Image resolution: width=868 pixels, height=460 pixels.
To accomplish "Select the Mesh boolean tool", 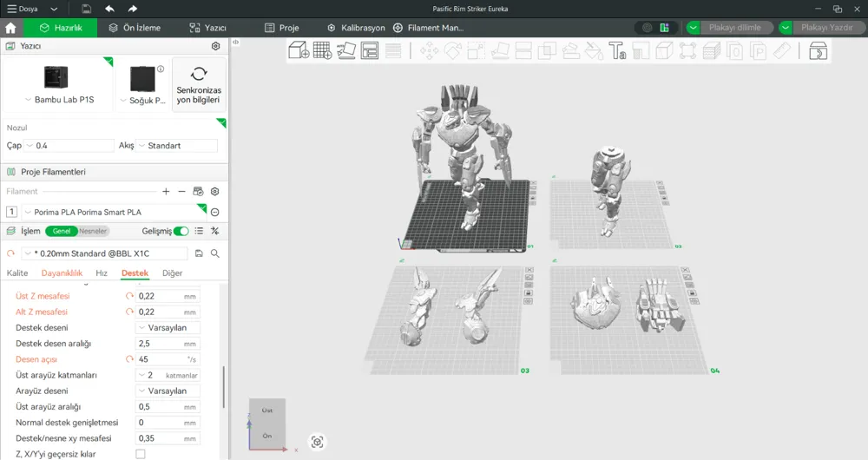I will pyautogui.click(x=547, y=51).
